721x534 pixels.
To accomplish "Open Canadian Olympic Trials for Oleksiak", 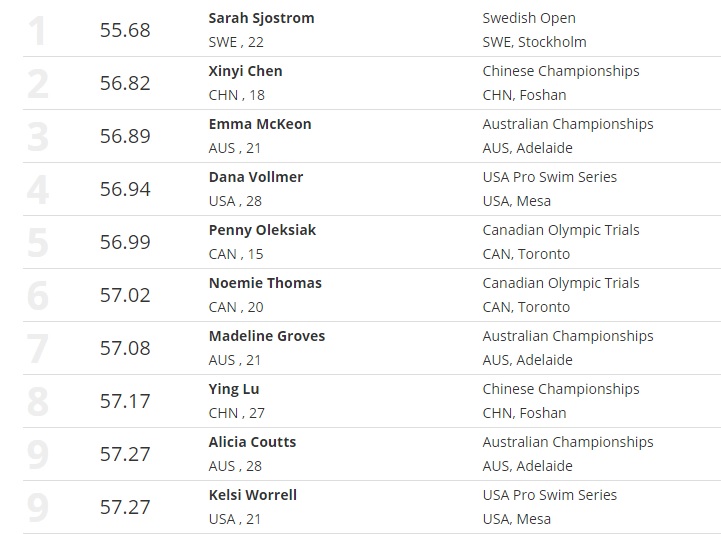I will click(x=561, y=230).
